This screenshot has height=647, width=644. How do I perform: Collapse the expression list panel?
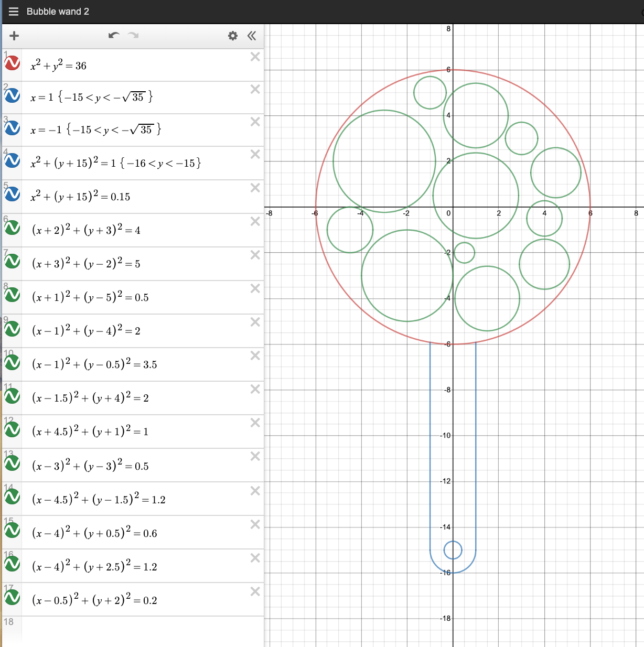[x=252, y=36]
